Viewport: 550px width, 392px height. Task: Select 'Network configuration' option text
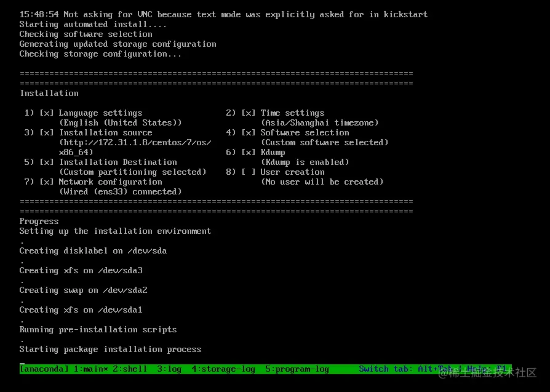pos(110,182)
